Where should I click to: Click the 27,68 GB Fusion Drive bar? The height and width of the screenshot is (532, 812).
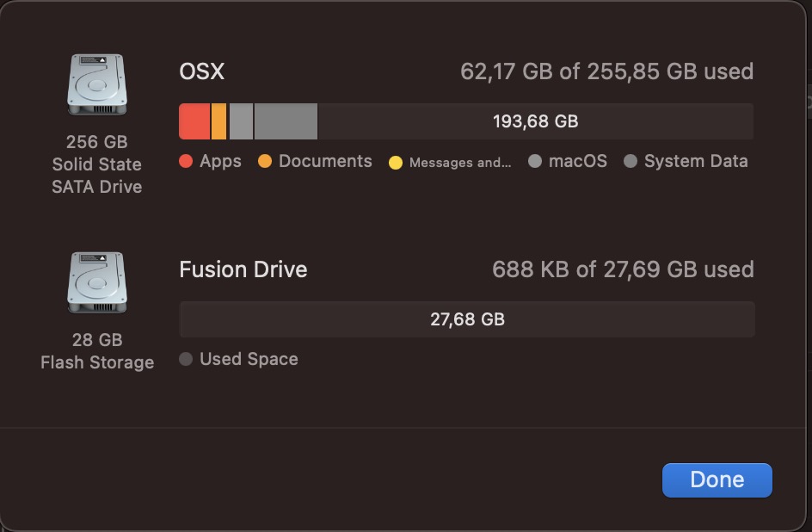[x=467, y=319]
